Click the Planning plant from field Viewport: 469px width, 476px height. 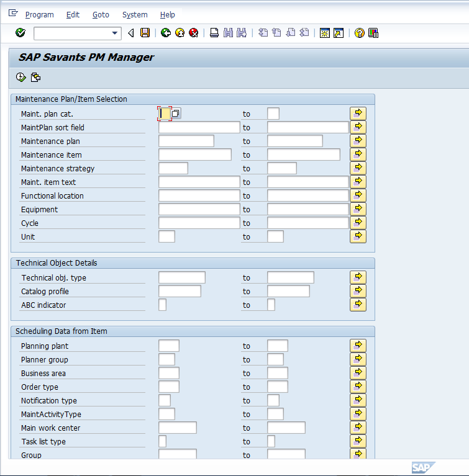(x=169, y=346)
